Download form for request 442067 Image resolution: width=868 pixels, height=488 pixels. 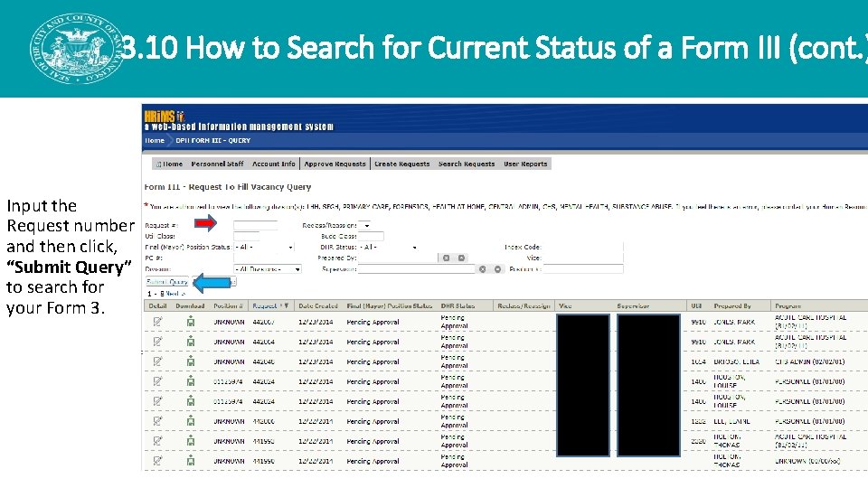click(191, 322)
